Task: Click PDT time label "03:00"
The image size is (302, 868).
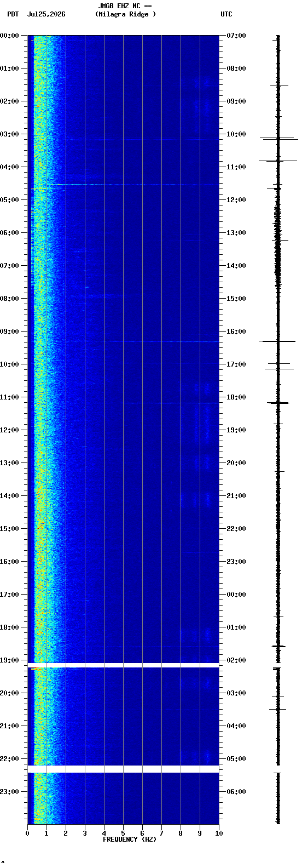Action: [x=9, y=134]
